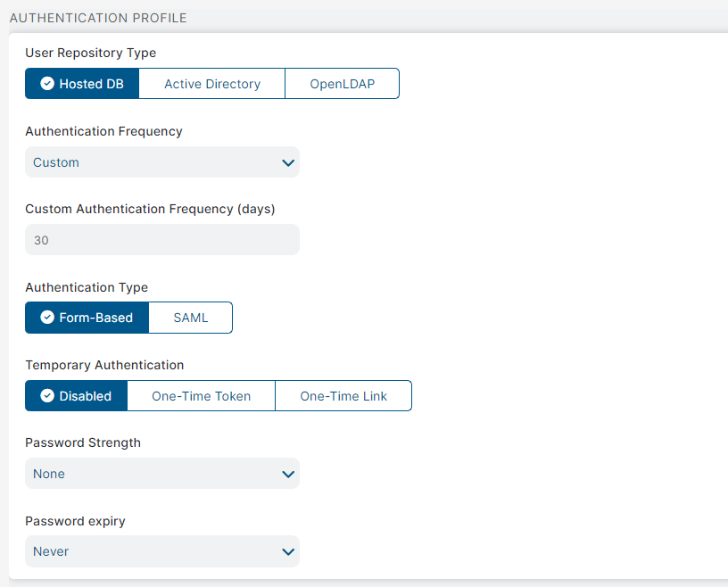The height and width of the screenshot is (587, 728).
Task: Click the checkmark icon on Form-Based
Action: pyautogui.click(x=47, y=318)
